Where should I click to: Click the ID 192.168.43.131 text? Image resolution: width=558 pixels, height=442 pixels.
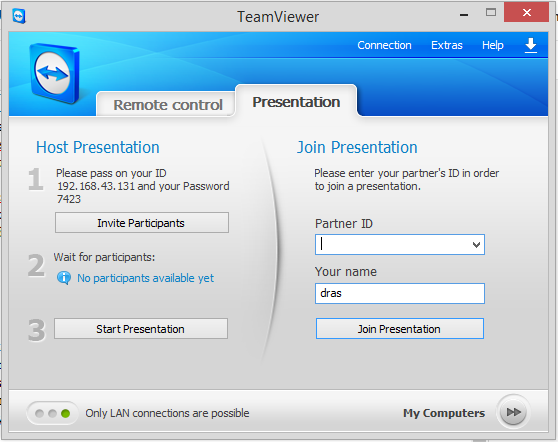click(x=96, y=186)
